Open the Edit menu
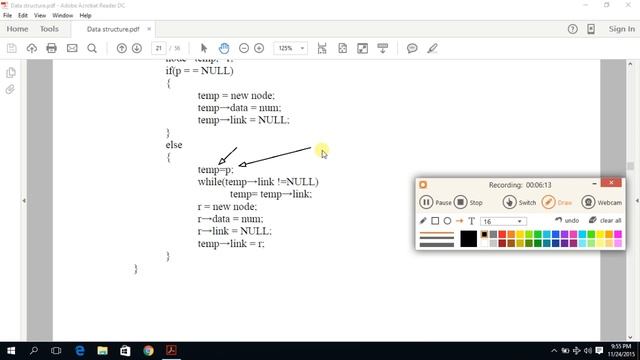The width and height of the screenshot is (640, 360). [x=23, y=16]
